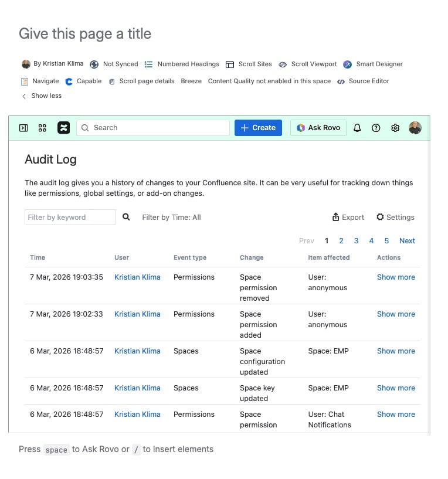Click the Next pagination link
The image size is (448, 479).
(407, 241)
